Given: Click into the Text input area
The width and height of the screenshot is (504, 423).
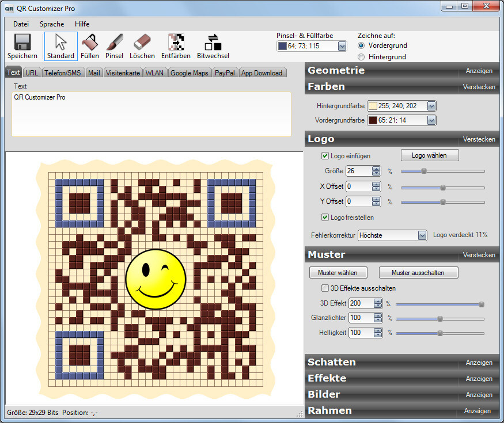Looking at the screenshot, I should click(x=151, y=115).
